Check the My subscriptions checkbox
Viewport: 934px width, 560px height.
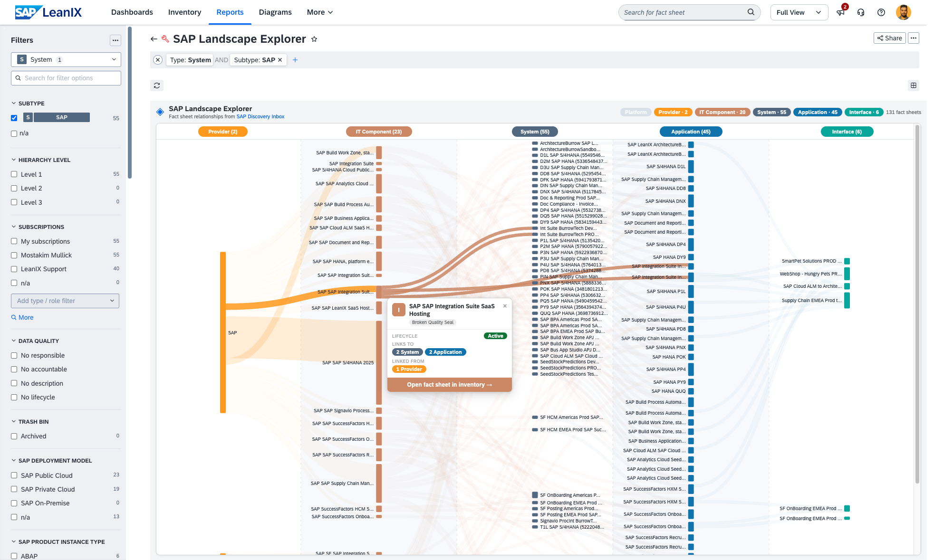(x=14, y=241)
